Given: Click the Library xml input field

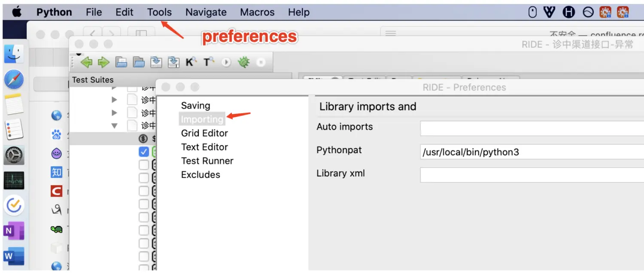Looking at the screenshot, I should coord(532,175).
